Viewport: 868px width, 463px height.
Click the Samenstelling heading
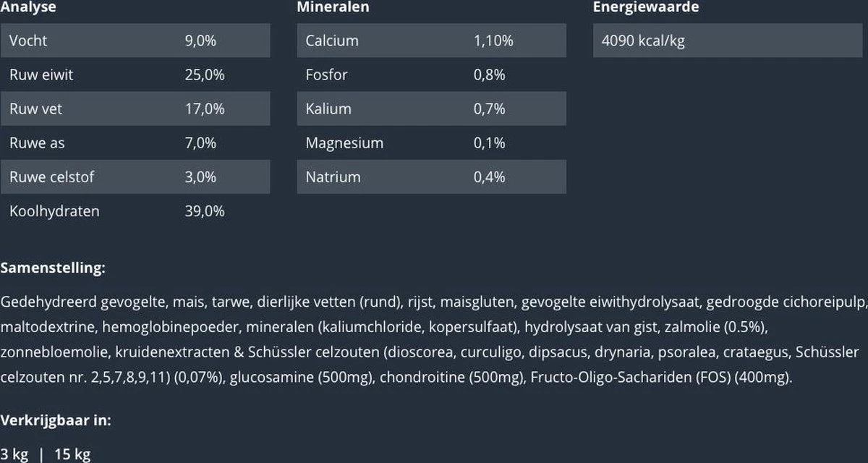click(x=53, y=268)
